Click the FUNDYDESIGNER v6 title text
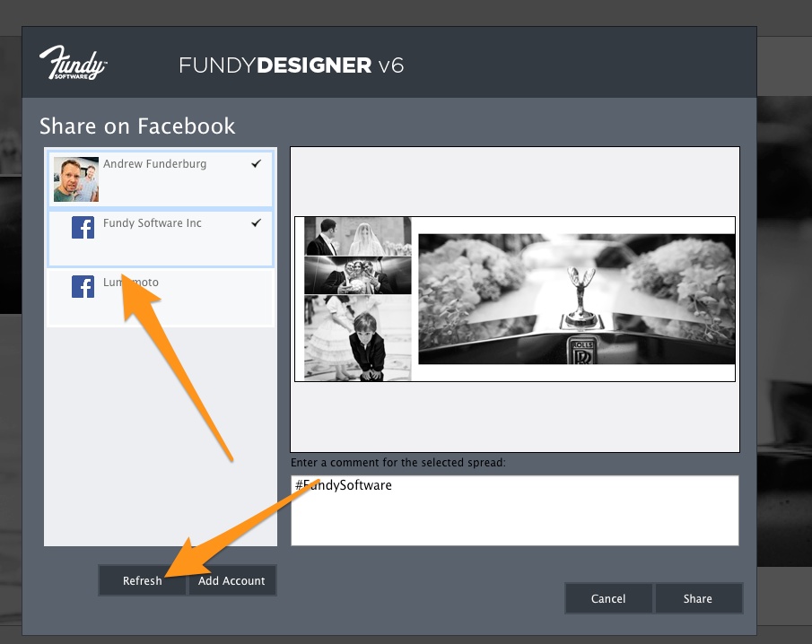 click(x=291, y=65)
